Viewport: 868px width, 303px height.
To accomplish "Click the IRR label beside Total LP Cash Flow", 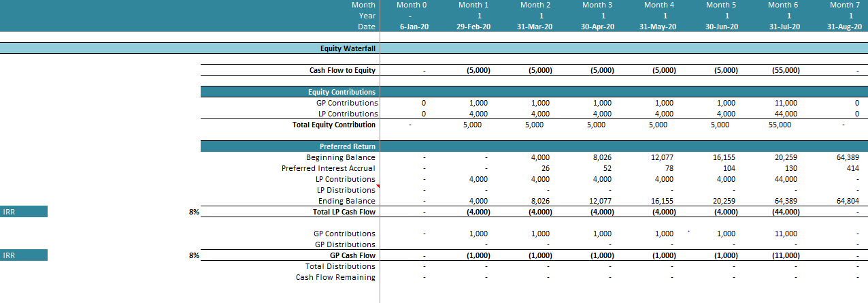I will pyautogui.click(x=24, y=212).
